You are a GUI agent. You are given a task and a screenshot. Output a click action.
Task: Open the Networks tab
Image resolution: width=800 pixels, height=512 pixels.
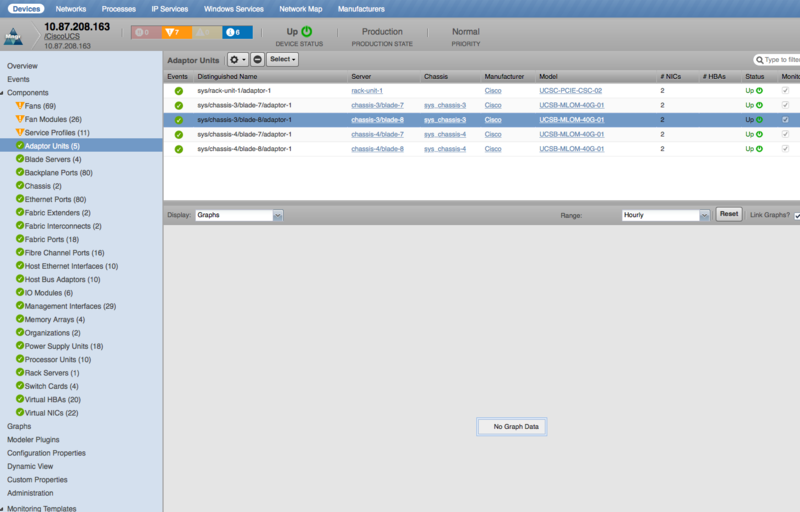click(71, 9)
